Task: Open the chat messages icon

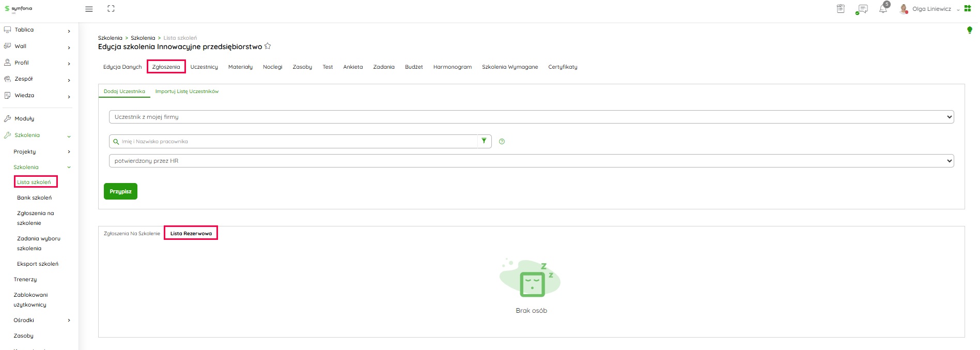Action: click(x=862, y=9)
